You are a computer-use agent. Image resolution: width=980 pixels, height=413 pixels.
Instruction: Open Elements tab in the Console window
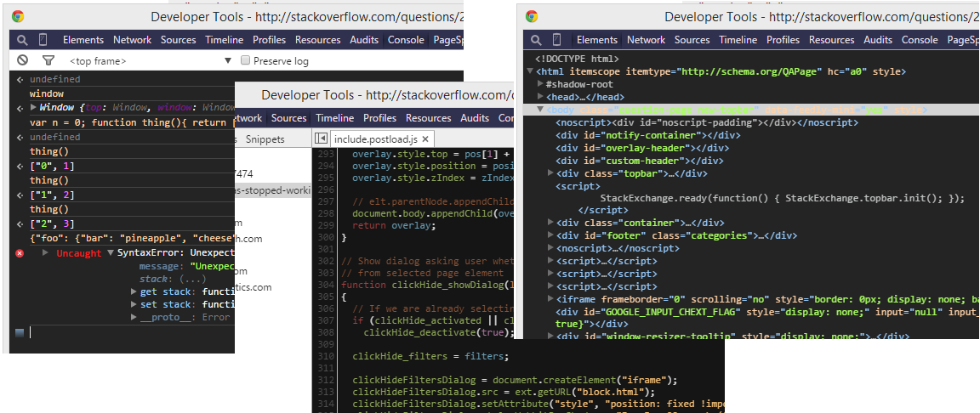83,40
